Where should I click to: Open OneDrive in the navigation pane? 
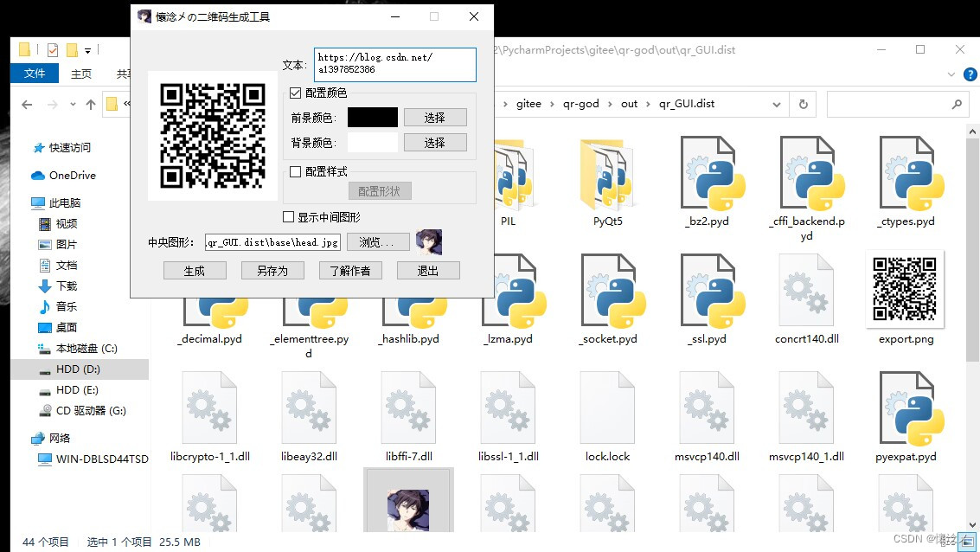(x=64, y=175)
